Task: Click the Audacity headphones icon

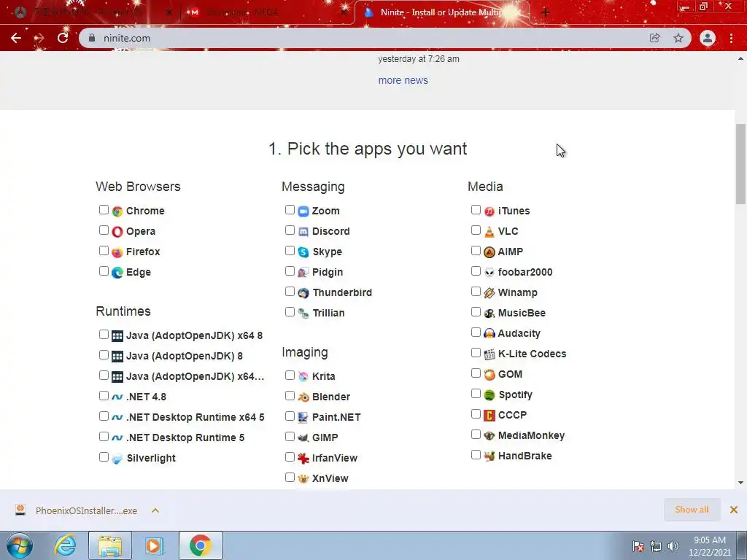Action: click(x=489, y=333)
